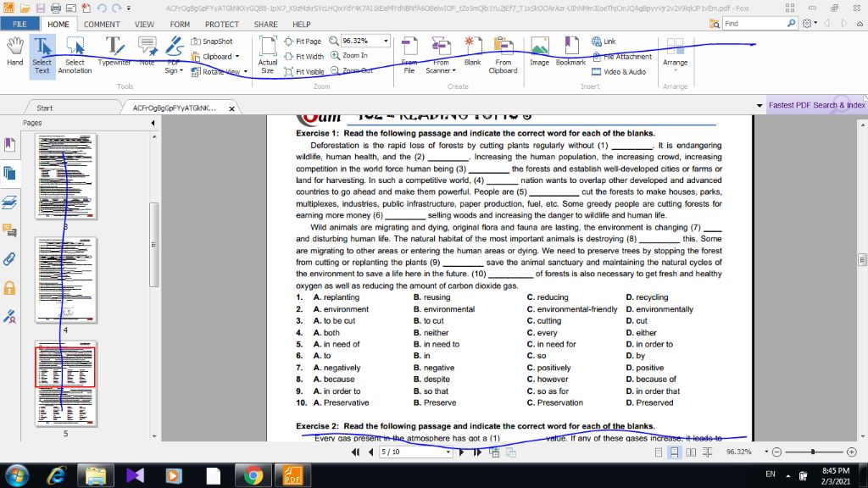Open the FORM ribbon tab
Screen dimensions: 868x488
(x=180, y=25)
